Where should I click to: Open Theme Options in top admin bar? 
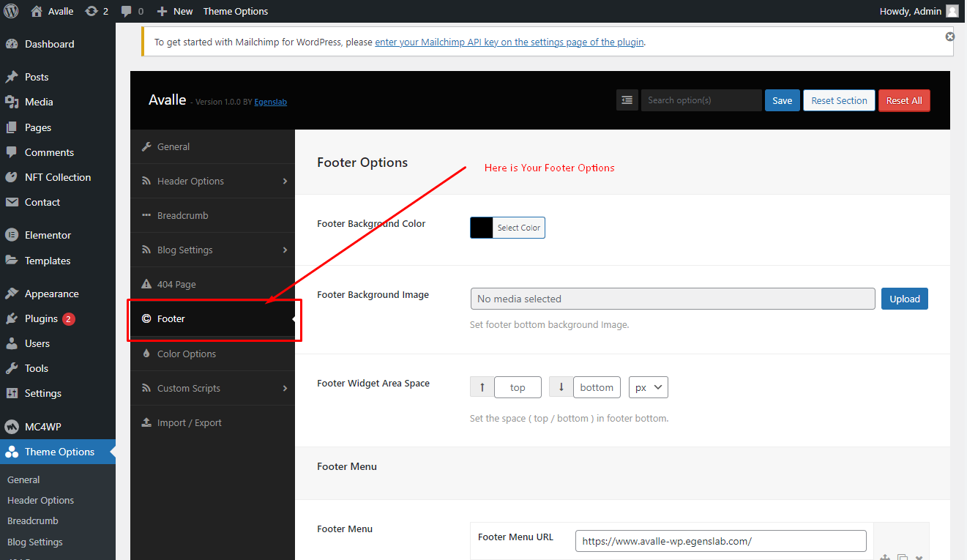click(x=236, y=11)
